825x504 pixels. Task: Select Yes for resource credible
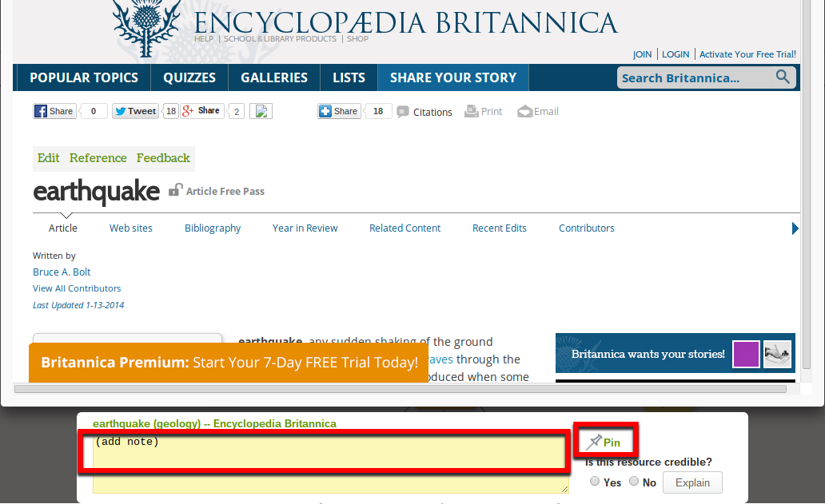coord(595,481)
